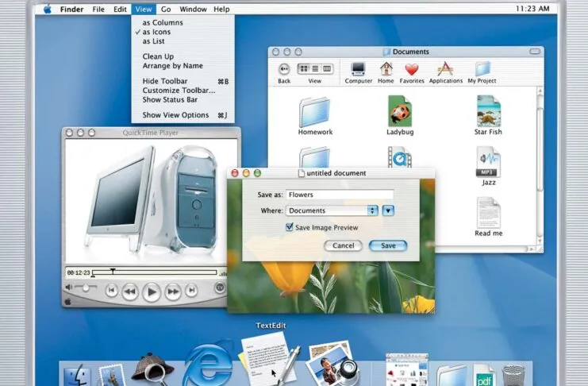This screenshot has height=386, width=588.
Task: Choose 'as Columns' from View menu
Action: pos(162,22)
